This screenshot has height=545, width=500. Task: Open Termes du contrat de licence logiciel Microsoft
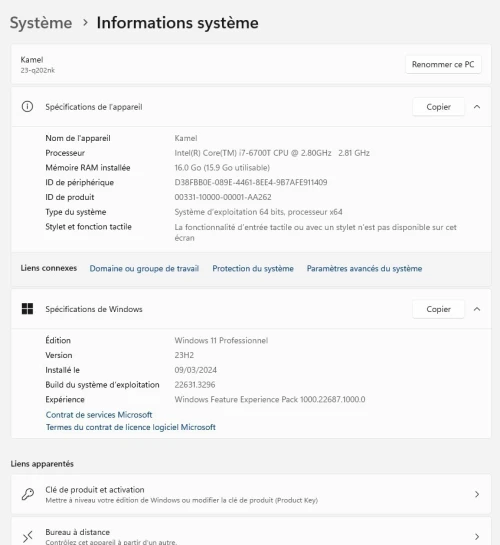point(131,427)
